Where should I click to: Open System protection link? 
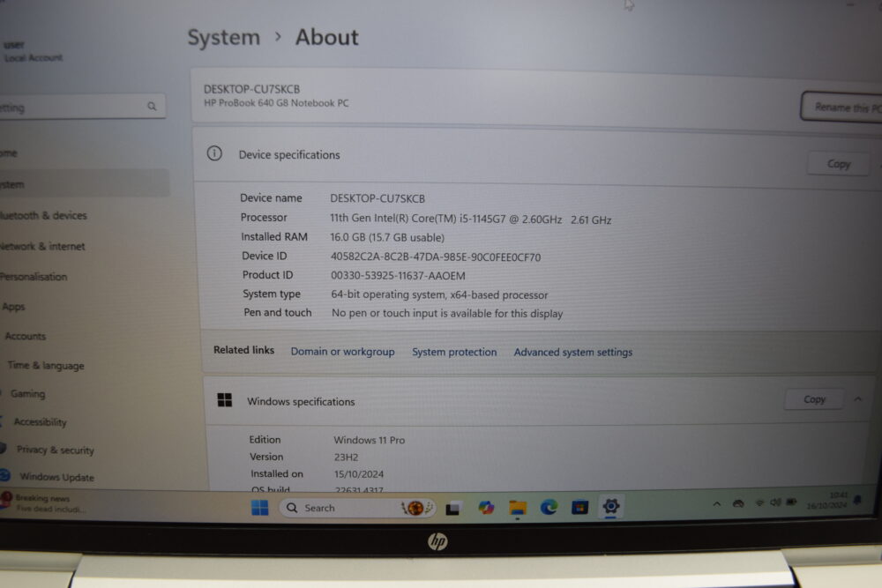tap(454, 352)
